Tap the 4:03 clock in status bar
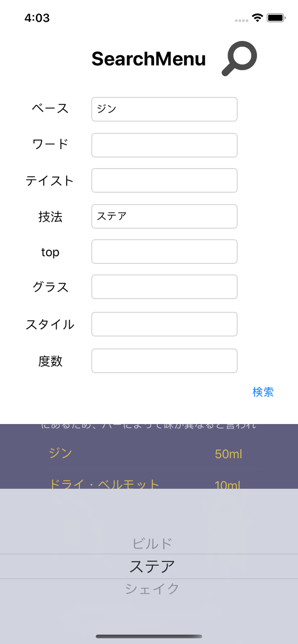298x644 pixels. point(37,18)
